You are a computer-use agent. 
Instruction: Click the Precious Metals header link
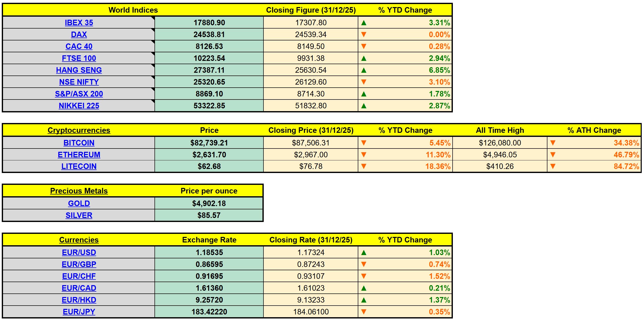pyautogui.click(x=79, y=191)
